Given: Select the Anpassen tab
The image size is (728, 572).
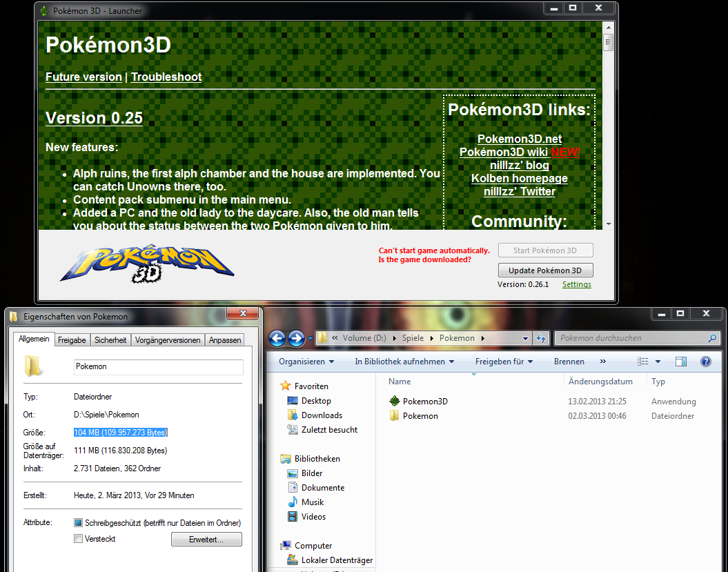Looking at the screenshot, I should pyautogui.click(x=225, y=340).
